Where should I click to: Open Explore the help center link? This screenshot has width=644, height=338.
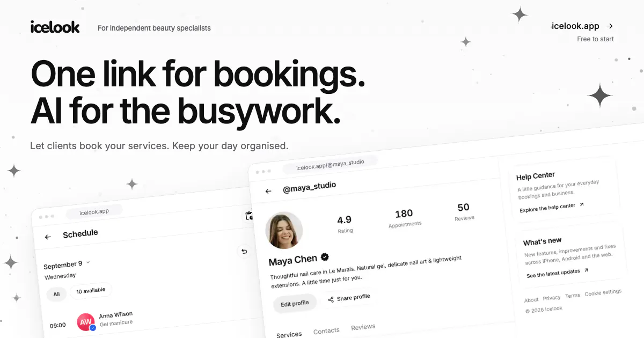coord(547,208)
